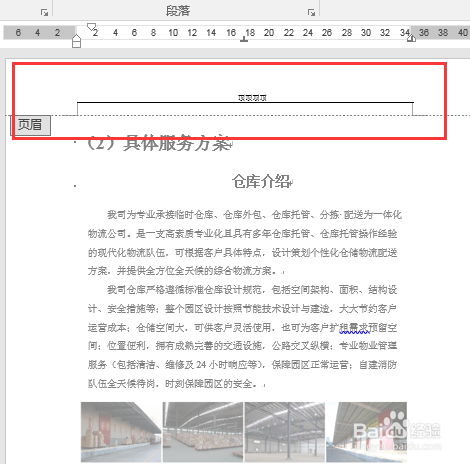Click the line starting 服务（包括清洁
This screenshot has width=470, height=464.
click(x=242, y=365)
